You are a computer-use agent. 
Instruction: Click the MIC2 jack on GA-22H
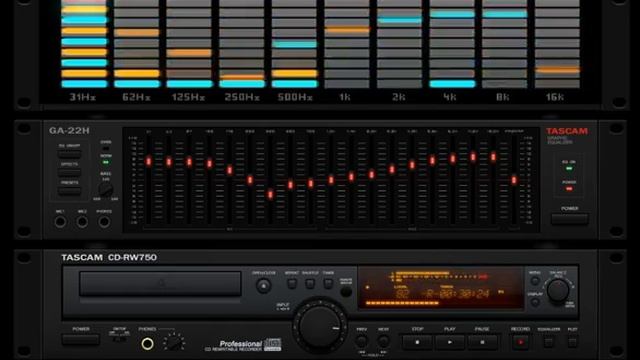pos(82,222)
